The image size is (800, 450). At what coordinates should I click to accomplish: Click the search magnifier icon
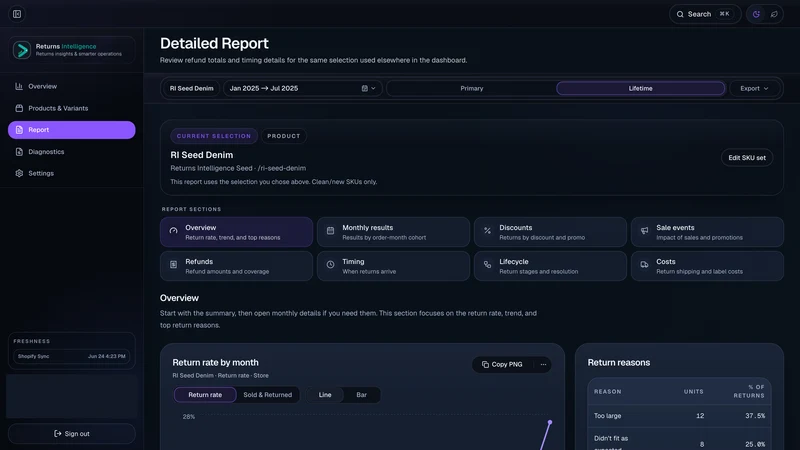click(x=680, y=14)
